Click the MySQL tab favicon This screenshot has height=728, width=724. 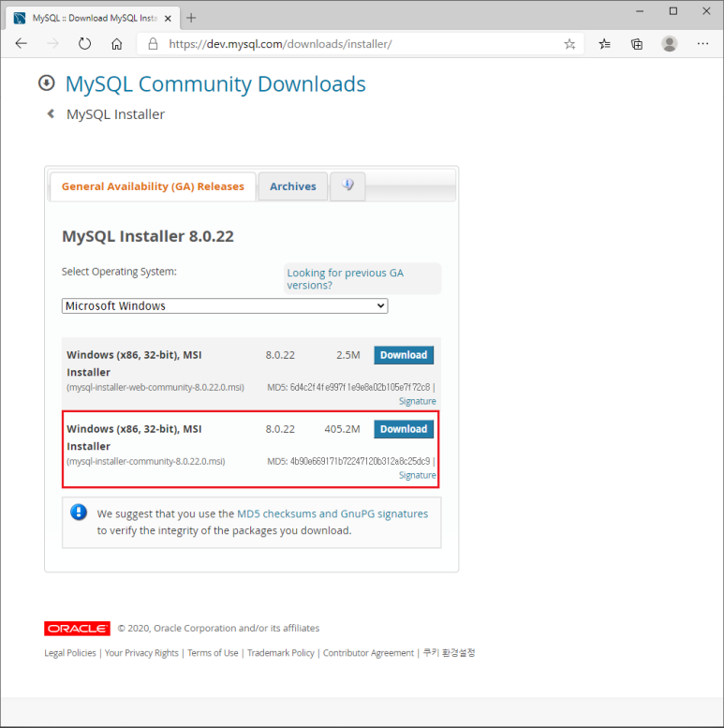(20, 18)
